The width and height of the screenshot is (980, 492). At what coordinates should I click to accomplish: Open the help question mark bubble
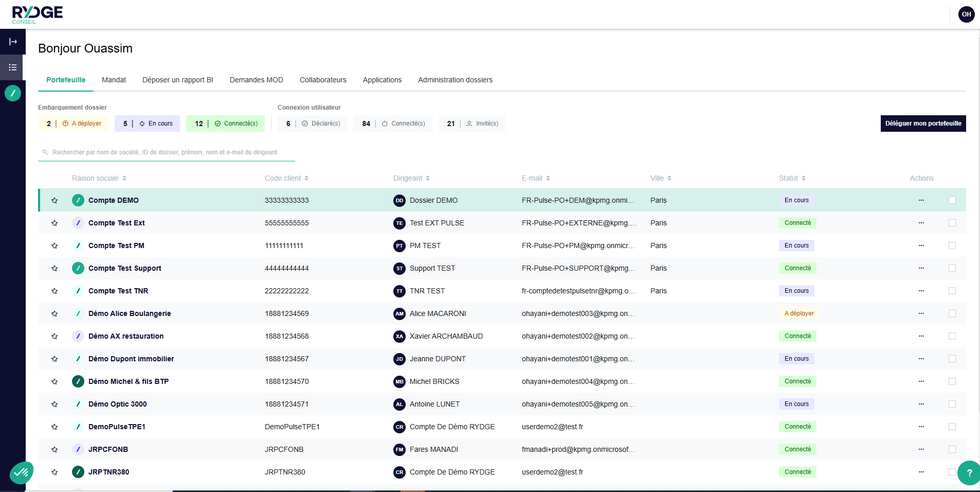pyautogui.click(x=969, y=473)
